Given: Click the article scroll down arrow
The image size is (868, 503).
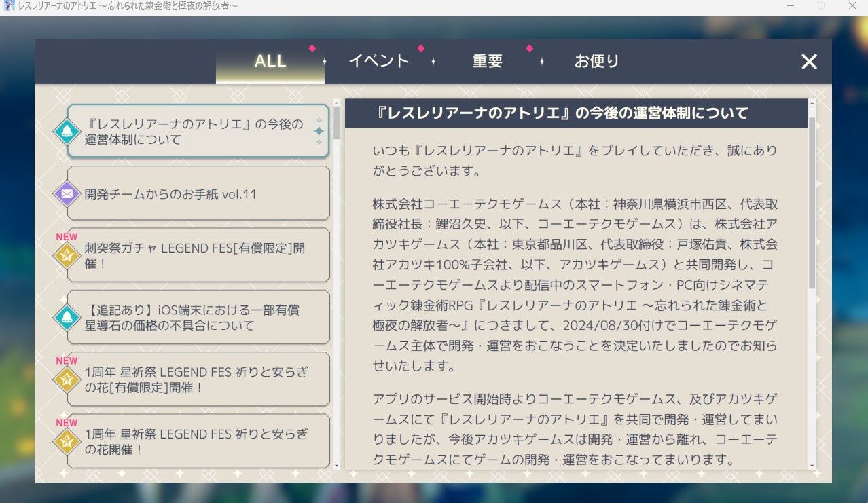Looking at the screenshot, I should pos(812,465).
